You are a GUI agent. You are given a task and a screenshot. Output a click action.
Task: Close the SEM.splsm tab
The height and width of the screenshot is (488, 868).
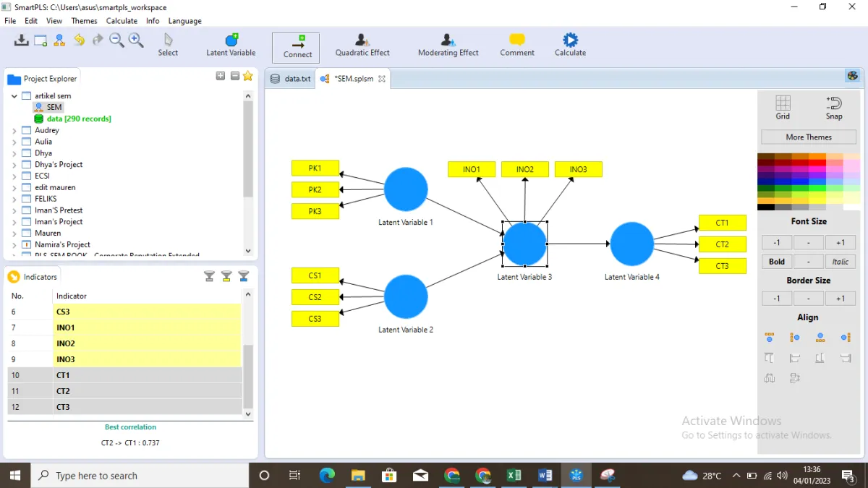click(382, 79)
